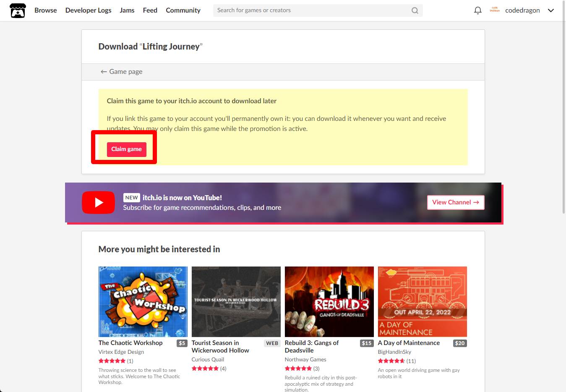Open Northway Games creator page
This screenshot has width=566, height=392.
click(305, 360)
